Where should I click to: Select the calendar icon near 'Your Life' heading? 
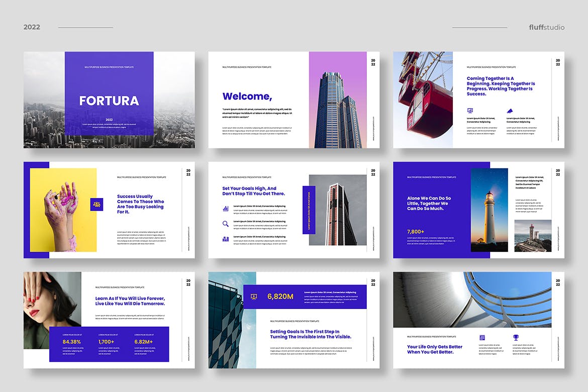click(482, 338)
